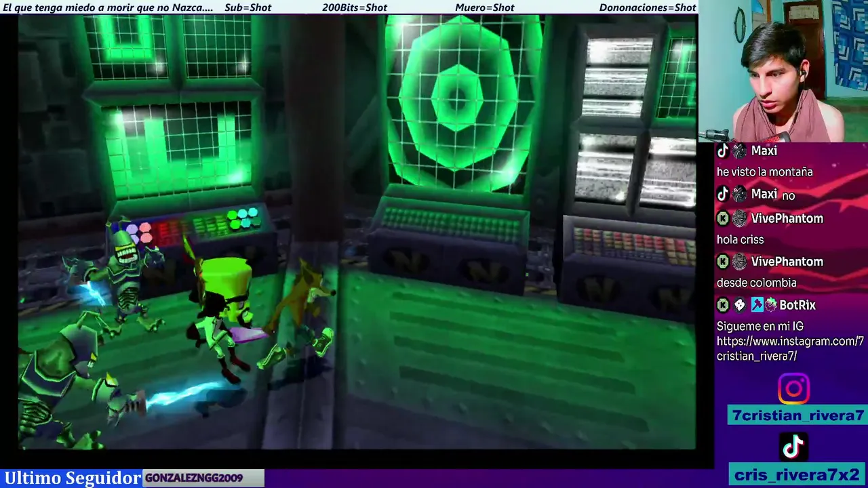Open Maxi's avatar above "he visto la montaña"
This screenshot has height=488, width=868.
coord(739,151)
